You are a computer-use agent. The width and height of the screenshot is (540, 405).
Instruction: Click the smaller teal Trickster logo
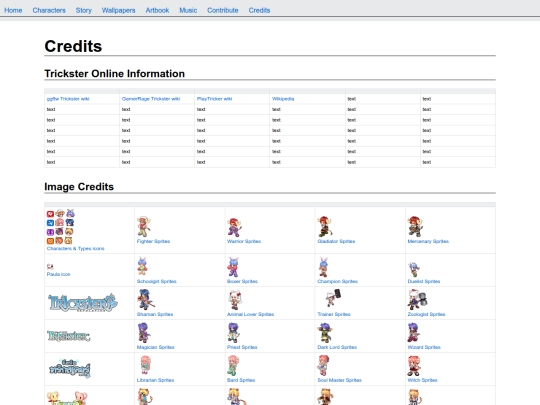tap(69, 336)
